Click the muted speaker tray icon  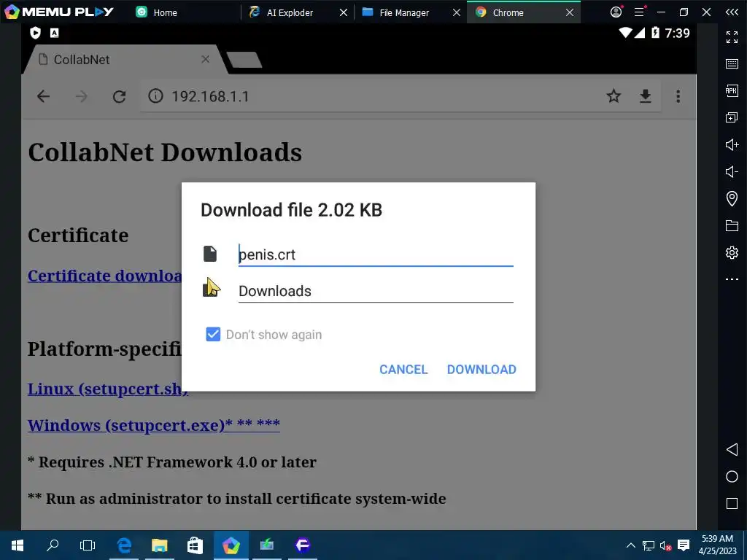pos(665,545)
